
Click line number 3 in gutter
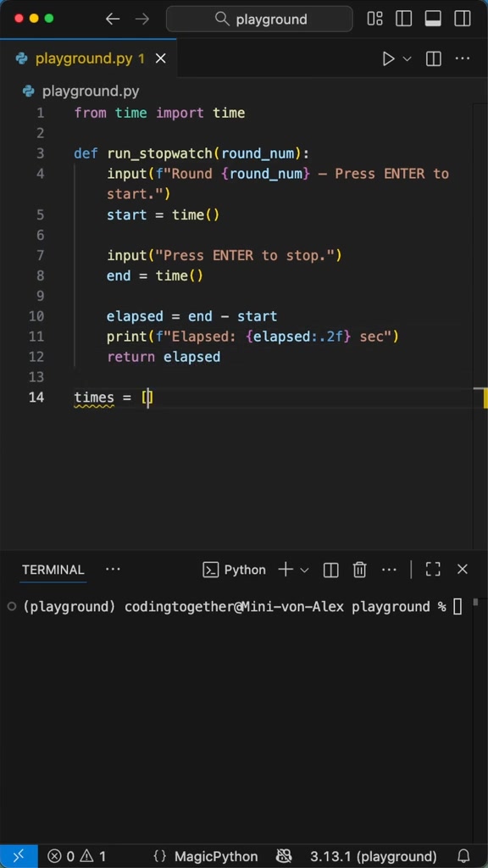pyautogui.click(x=40, y=153)
